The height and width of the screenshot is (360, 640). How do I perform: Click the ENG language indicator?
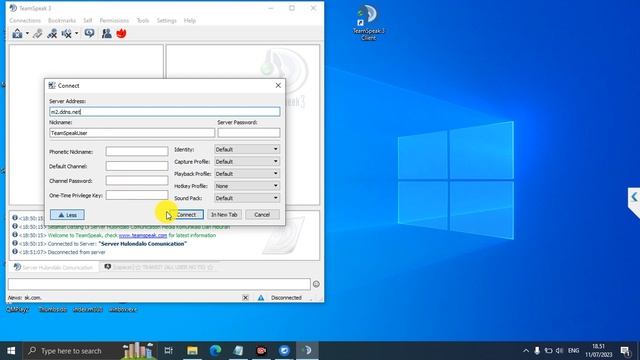click(573, 351)
